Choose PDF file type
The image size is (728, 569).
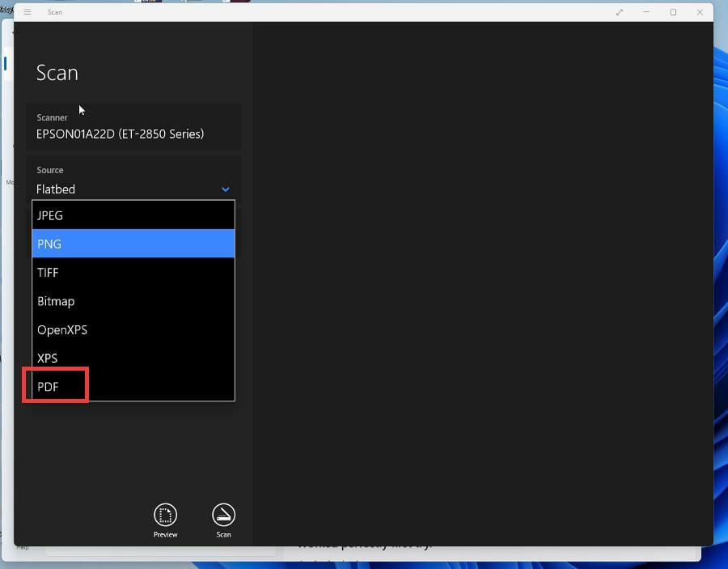point(133,386)
